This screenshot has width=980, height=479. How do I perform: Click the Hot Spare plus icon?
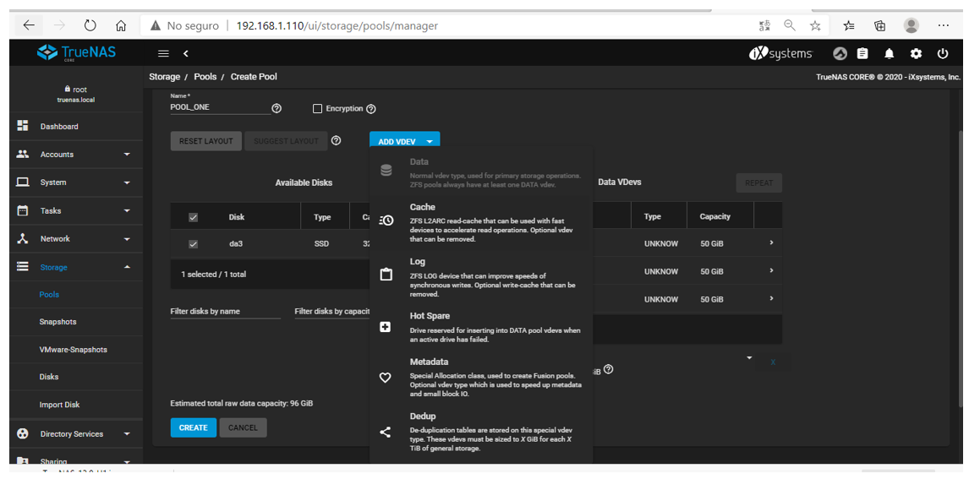click(x=386, y=327)
